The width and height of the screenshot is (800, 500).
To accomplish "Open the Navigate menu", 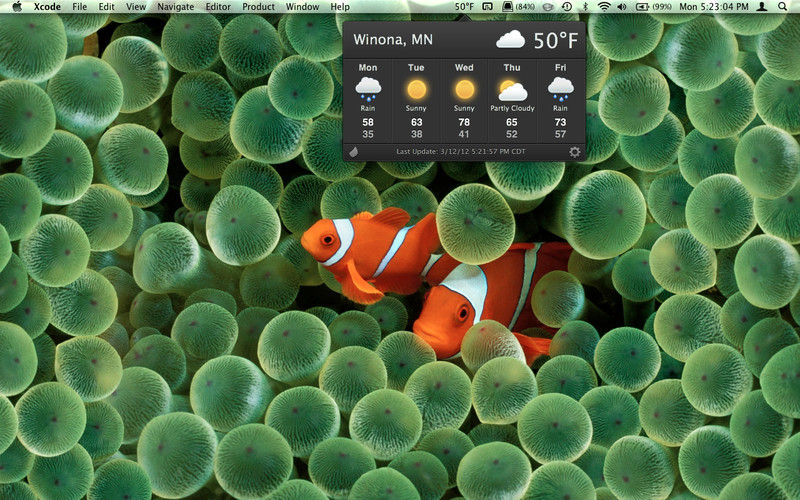I will 176,7.
